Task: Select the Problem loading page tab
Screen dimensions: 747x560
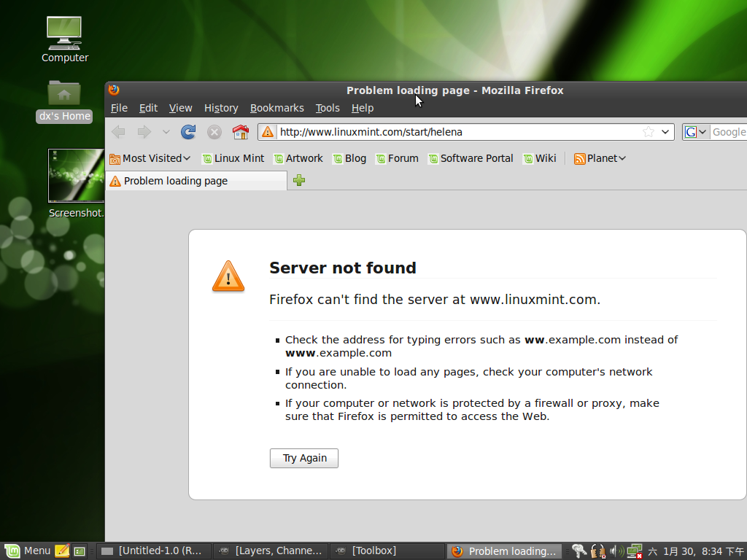Action: 190,180
